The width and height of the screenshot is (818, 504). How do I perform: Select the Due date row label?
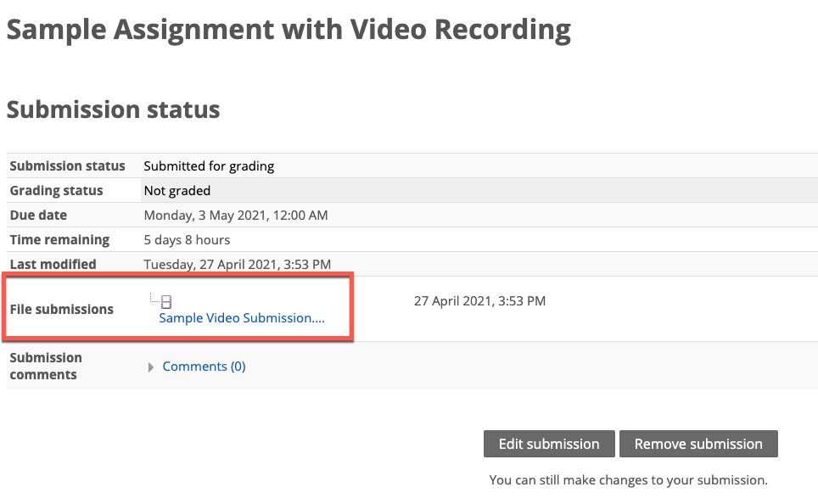38,215
